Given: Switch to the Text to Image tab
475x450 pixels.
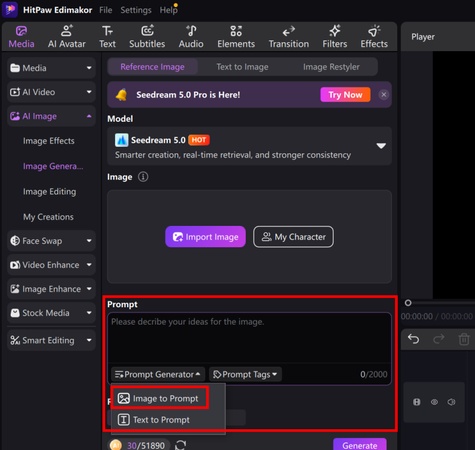Looking at the screenshot, I should tap(242, 67).
